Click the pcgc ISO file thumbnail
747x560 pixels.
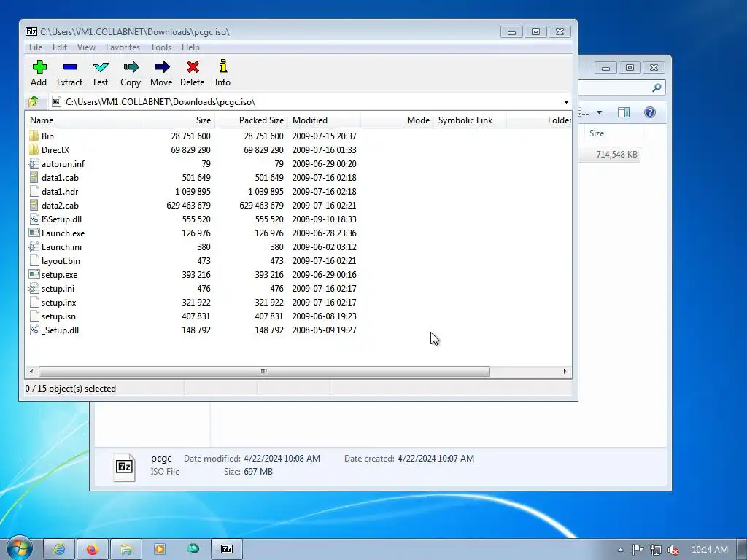[x=124, y=467]
